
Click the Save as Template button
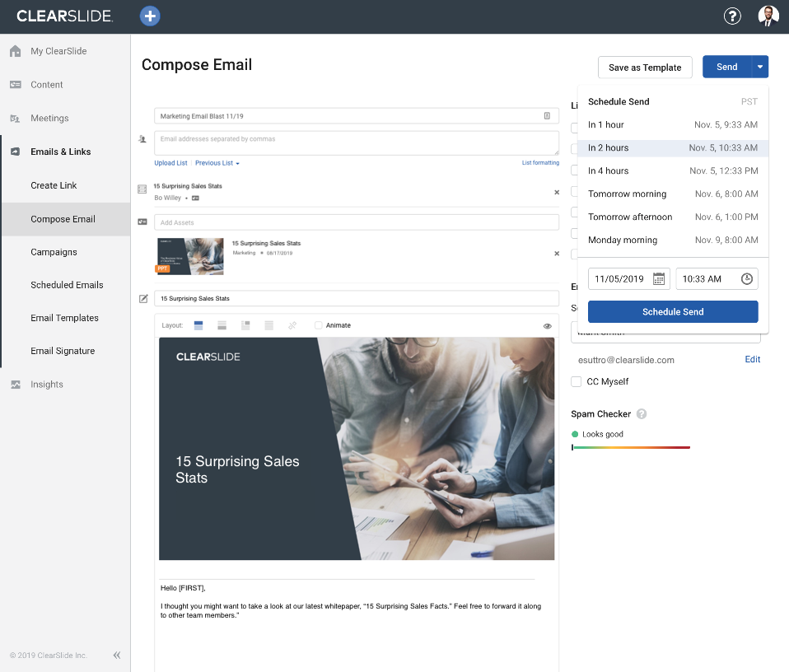645,67
